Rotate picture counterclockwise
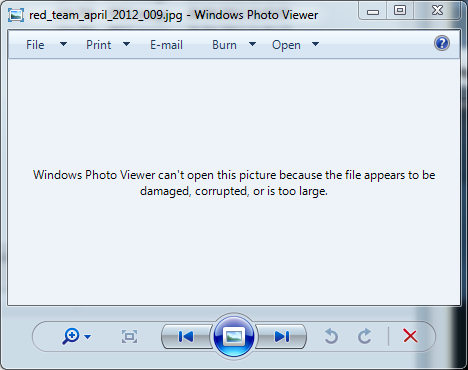 (x=331, y=336)
